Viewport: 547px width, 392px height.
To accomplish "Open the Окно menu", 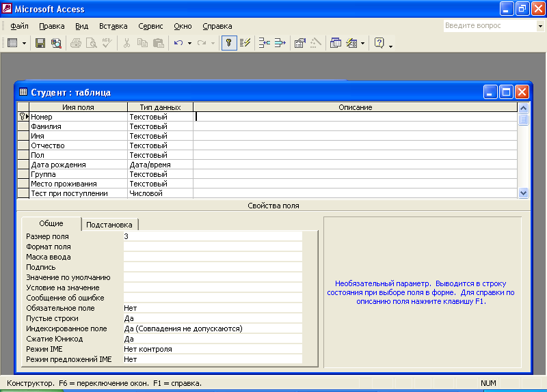I will click(x=183, y=26).
